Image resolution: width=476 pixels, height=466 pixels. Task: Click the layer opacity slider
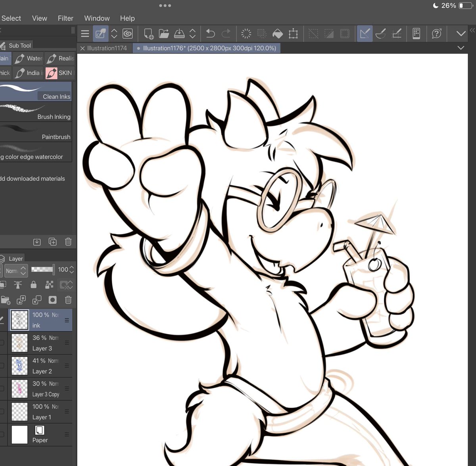[x=43, y=269]
